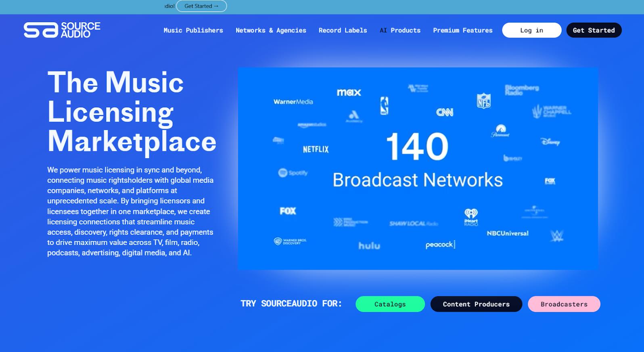
Task: Click the Paramount logo
Action: (x=501, y=131)
